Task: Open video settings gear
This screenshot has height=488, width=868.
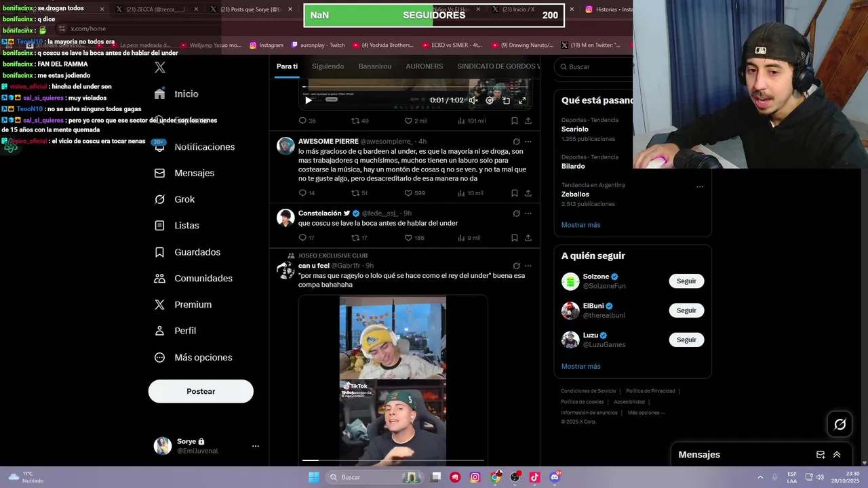Action: pos(490,100)
